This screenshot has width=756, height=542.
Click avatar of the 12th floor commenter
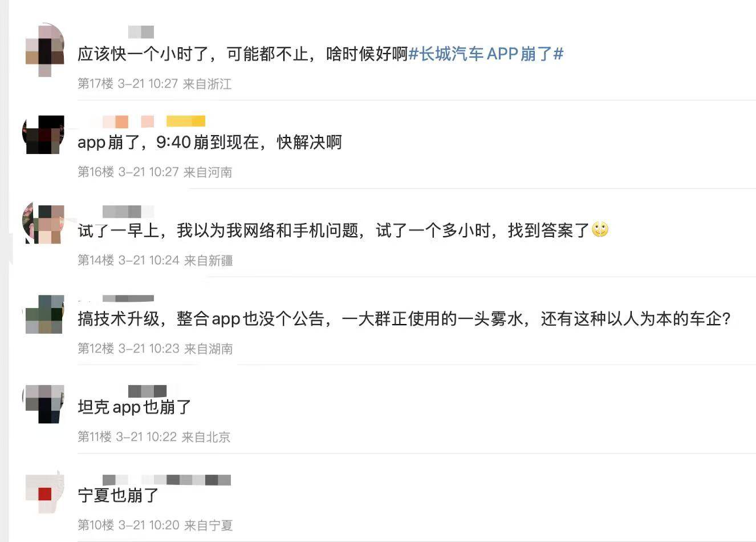click(x=44, y=314)
